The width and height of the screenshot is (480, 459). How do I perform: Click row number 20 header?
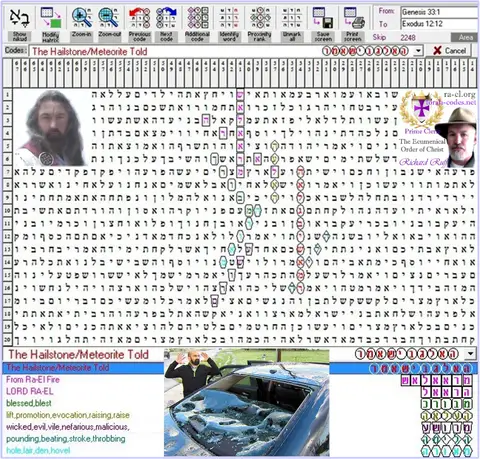[x=7, y=340]
